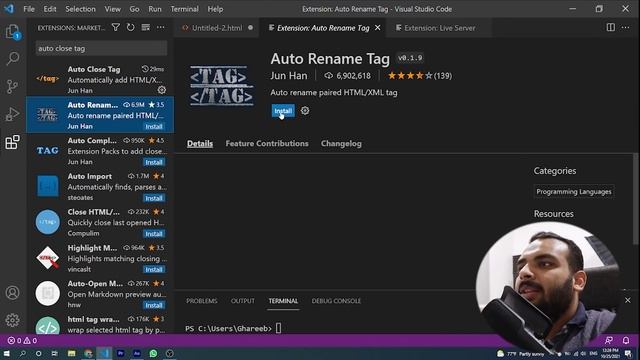Click the terminal prompt line
This screenshot has height=360, width=640.
233,328
